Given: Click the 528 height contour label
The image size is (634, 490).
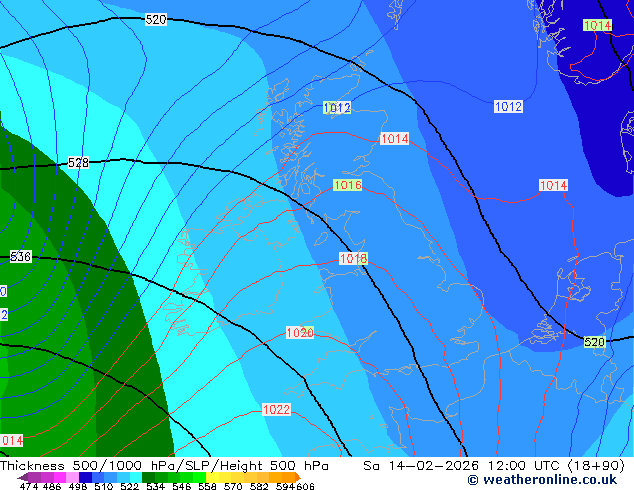Looking at the screenshot, I should [78, 163].
